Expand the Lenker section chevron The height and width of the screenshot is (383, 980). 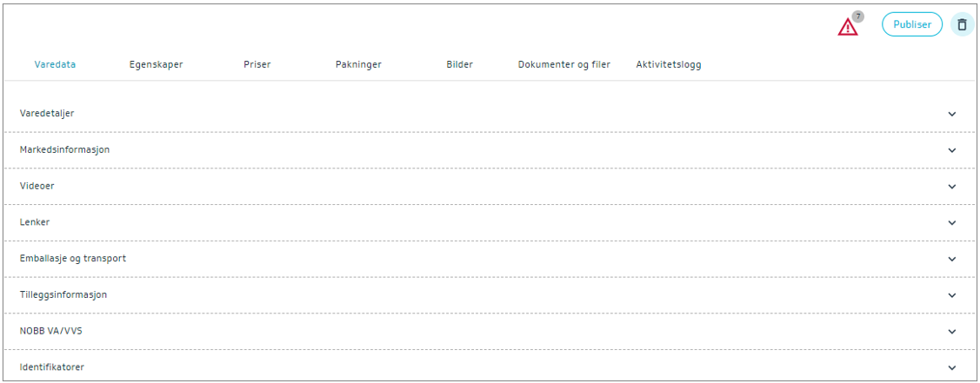(x=952, y=222)
